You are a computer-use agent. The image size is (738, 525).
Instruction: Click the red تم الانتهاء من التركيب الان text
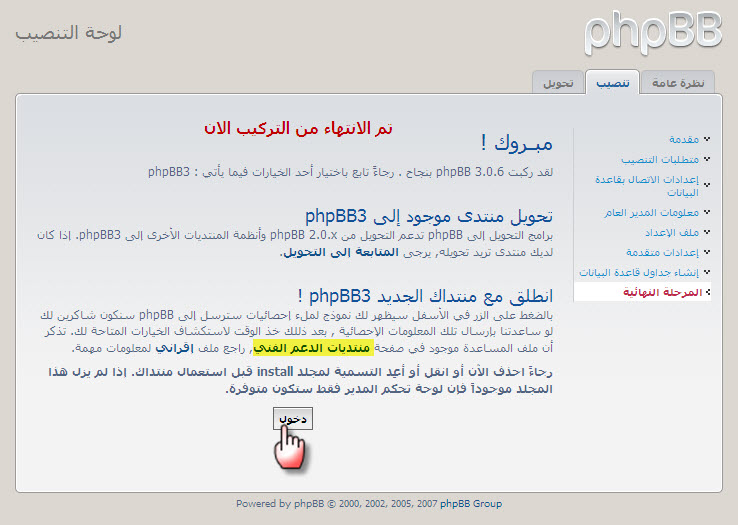pyautogui.click(x=298, y=128)
